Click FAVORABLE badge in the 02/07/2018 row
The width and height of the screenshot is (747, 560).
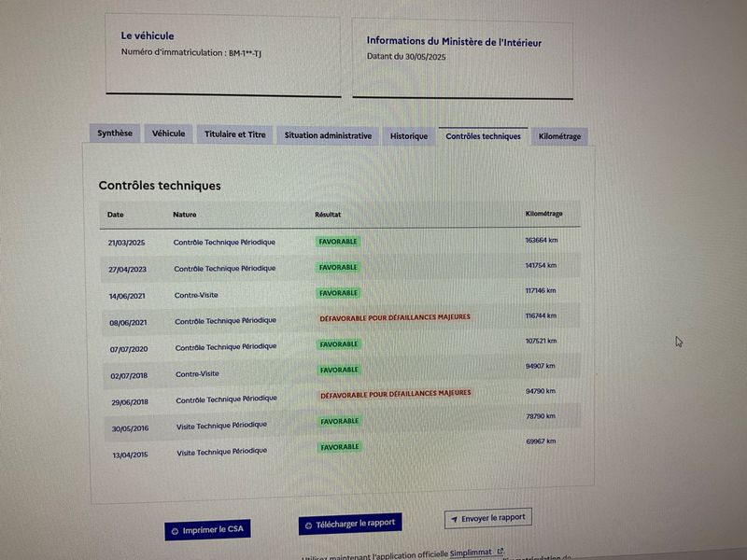(339, 370)
